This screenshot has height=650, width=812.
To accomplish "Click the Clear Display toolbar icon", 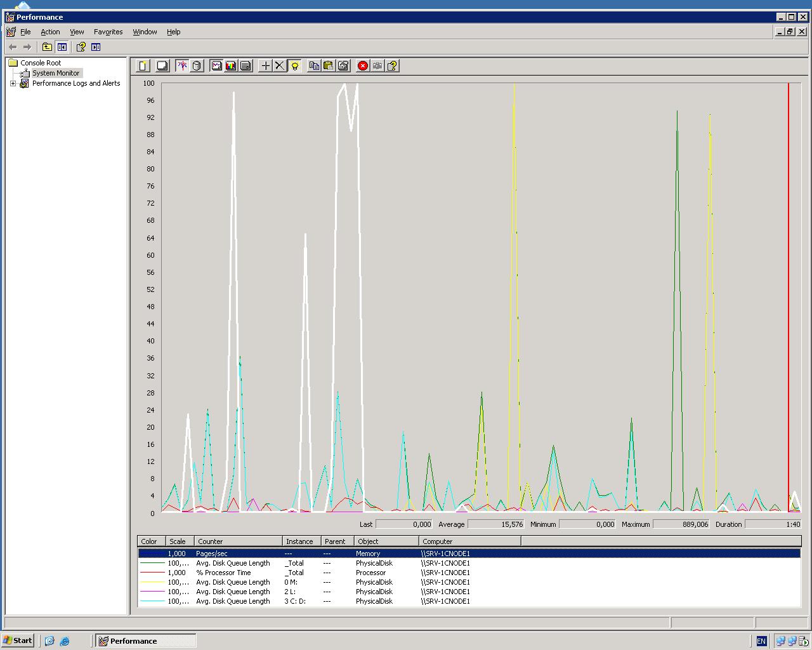I will [x=162, y=65].
